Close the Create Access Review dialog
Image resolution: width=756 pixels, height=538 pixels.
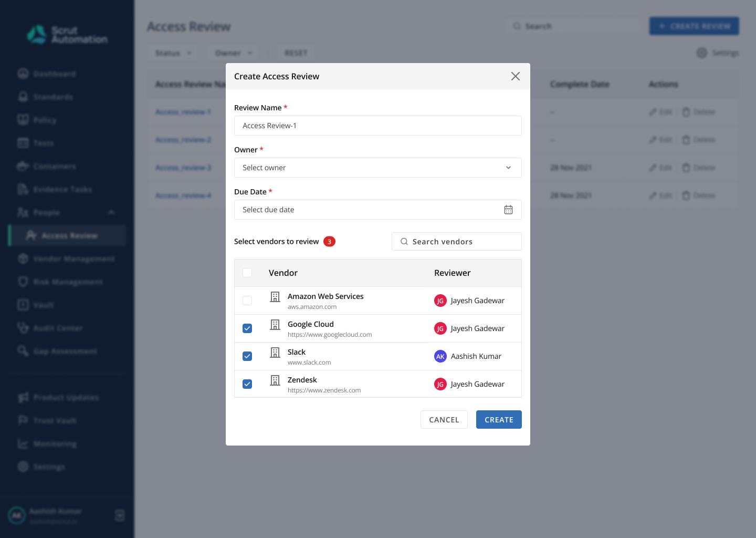coord(516,76)
